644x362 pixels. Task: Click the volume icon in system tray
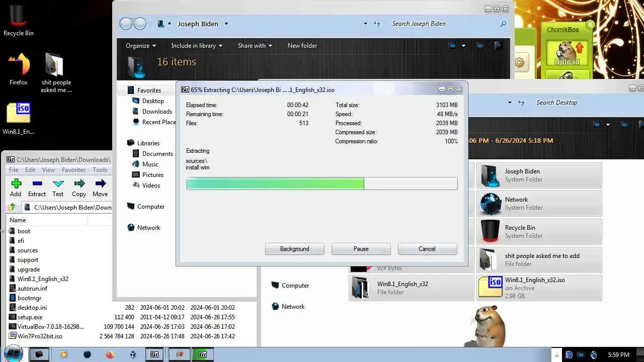tap(594, 355)
